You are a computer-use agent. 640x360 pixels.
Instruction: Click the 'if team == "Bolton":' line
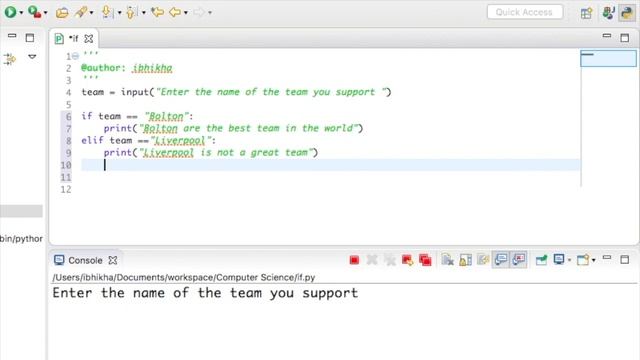click(137, 116)
